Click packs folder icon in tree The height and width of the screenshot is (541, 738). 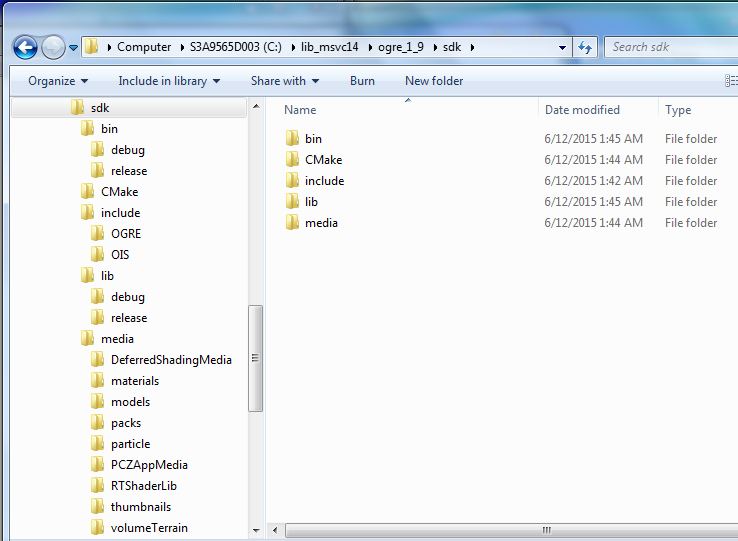pos(97,423)
